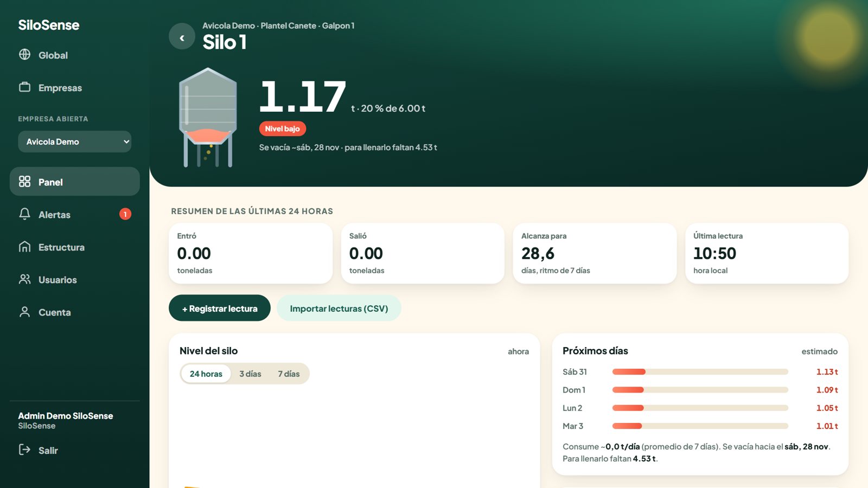This screenshot has height=488, width=868.
Task: Click the alert count badge
Action: 125,214
